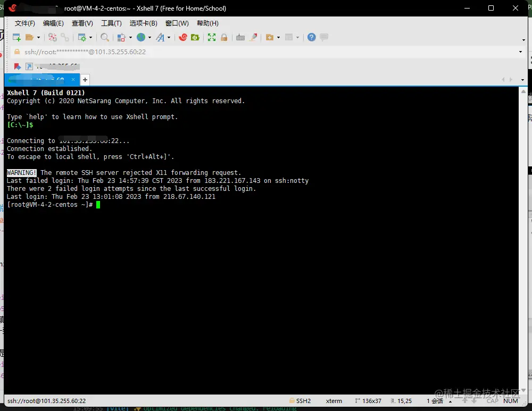The image size is (532, 411).
Task: Create a new session with the toolbar icon
Action: coord(16,37)
